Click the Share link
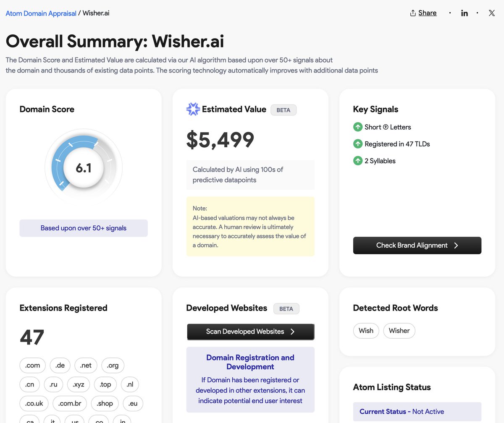Screen dimensions: 504x423 [427, 13]
